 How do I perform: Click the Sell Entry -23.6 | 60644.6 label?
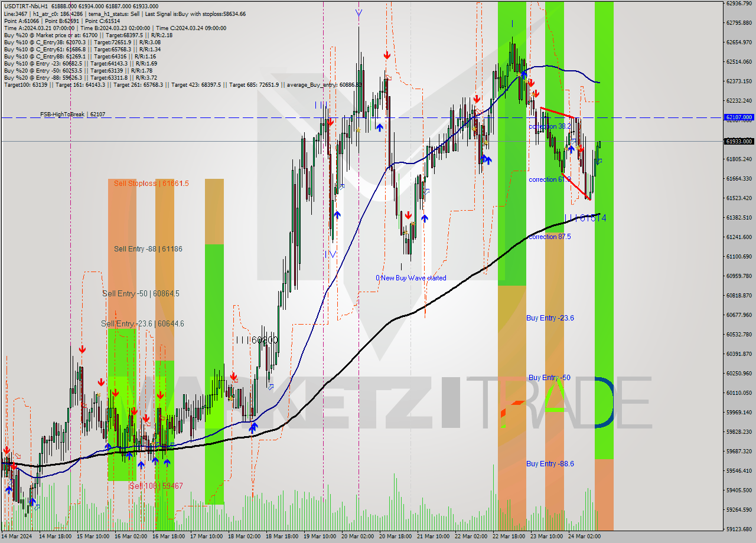click(142, 323)
